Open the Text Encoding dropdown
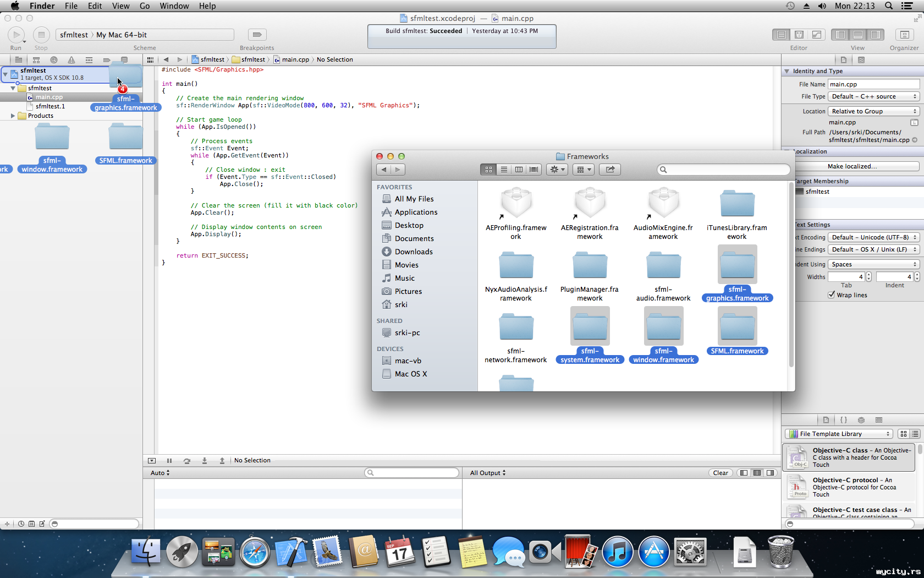924x578 pixels. (873, 238)
